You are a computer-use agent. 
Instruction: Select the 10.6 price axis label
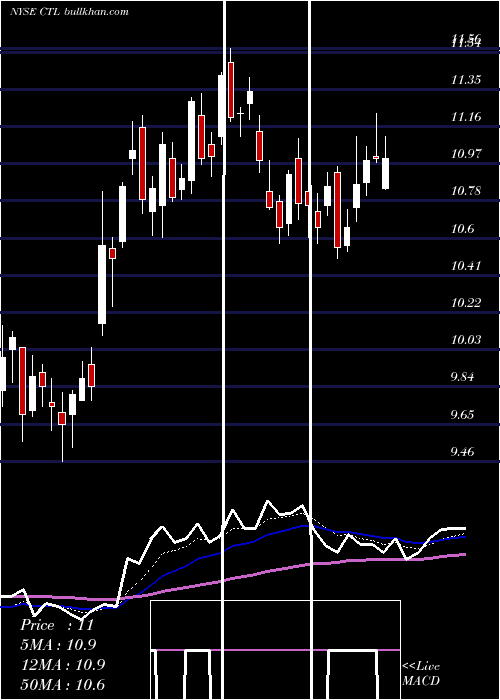pyautogui.click(x=462, y=229)
